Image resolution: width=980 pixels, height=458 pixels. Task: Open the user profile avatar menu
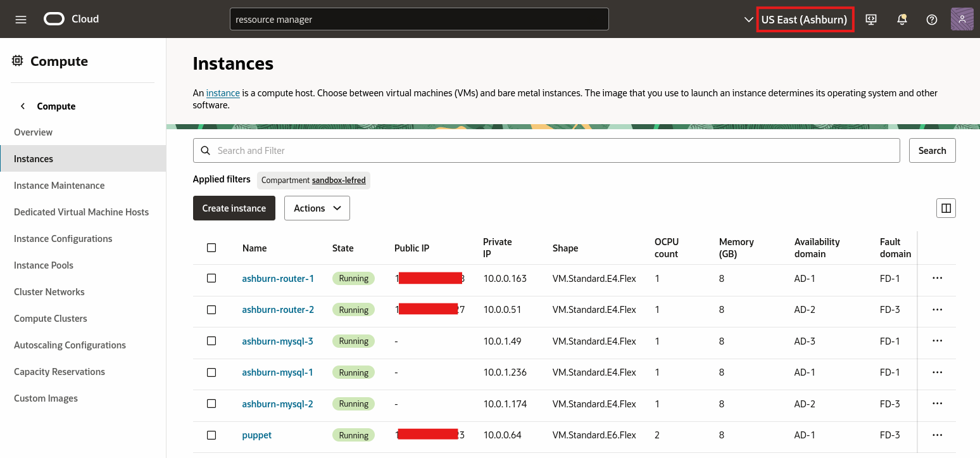[962, 19]
